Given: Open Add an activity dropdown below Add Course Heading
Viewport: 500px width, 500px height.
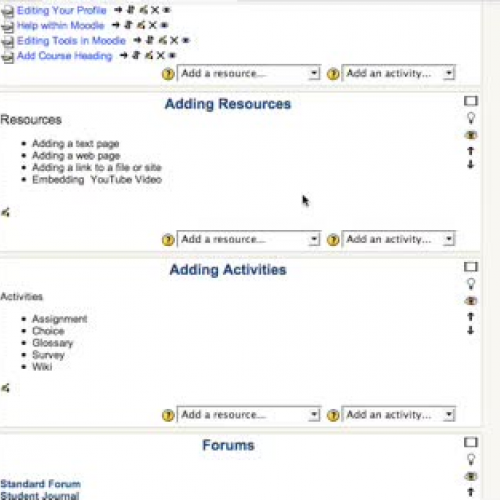Looking at the screenshot, I should coord(399,73).
